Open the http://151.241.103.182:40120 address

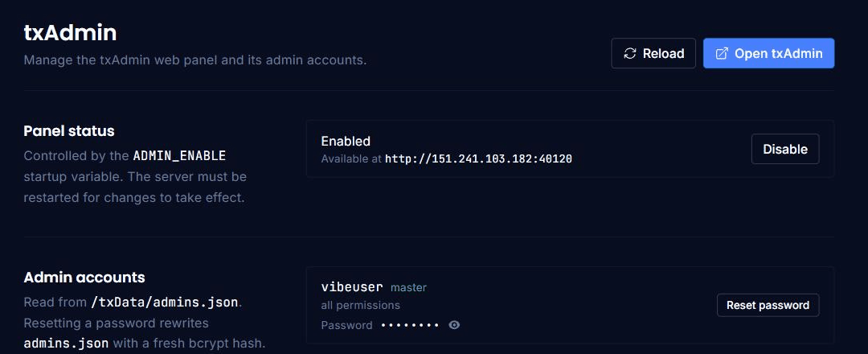point(478,159)
